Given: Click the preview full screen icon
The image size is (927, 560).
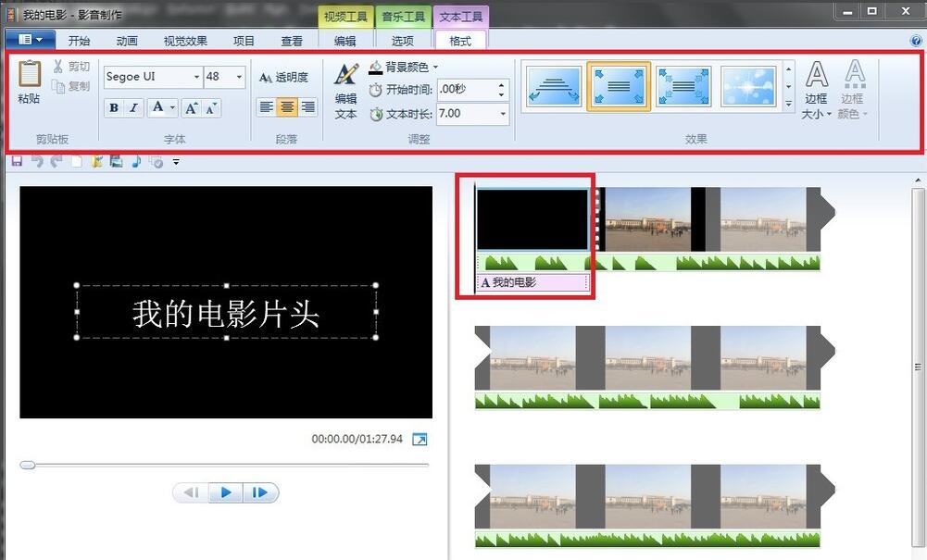Looking at the screenshot, I should coord(420,440).
